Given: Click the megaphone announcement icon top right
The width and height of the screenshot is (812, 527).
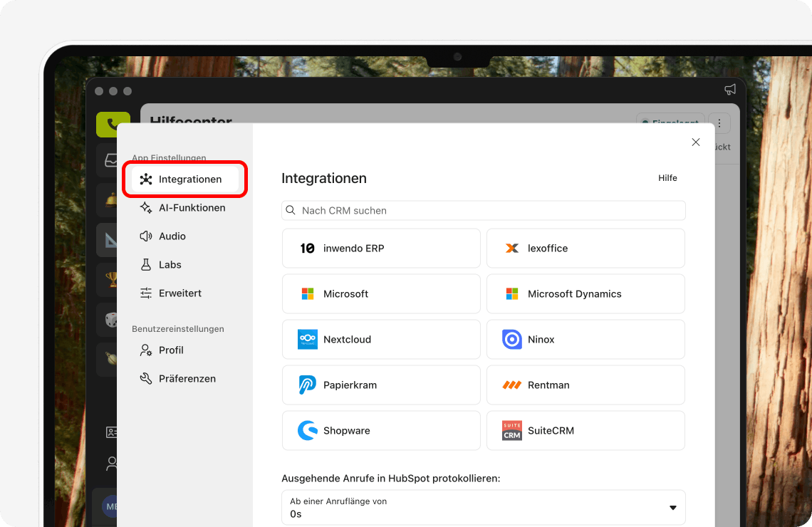Looking at the screenshot, I should [x=729, y=90].
